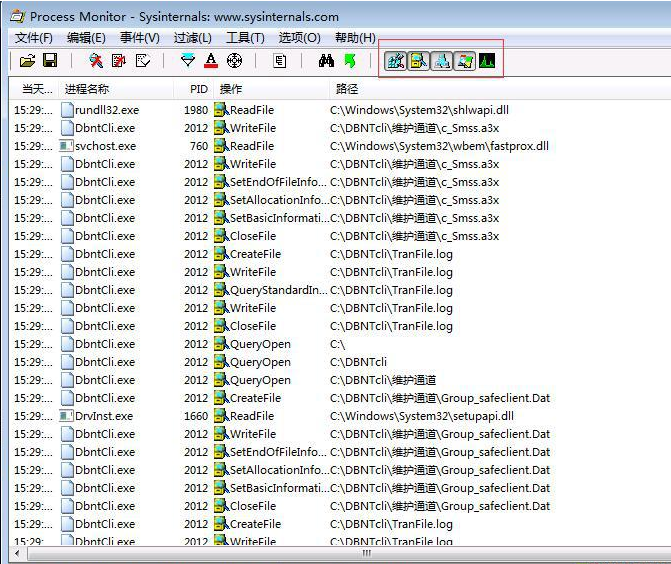Open the 过滤(L) menu
This screenshot has width=671, height=564.
[193, 38]
